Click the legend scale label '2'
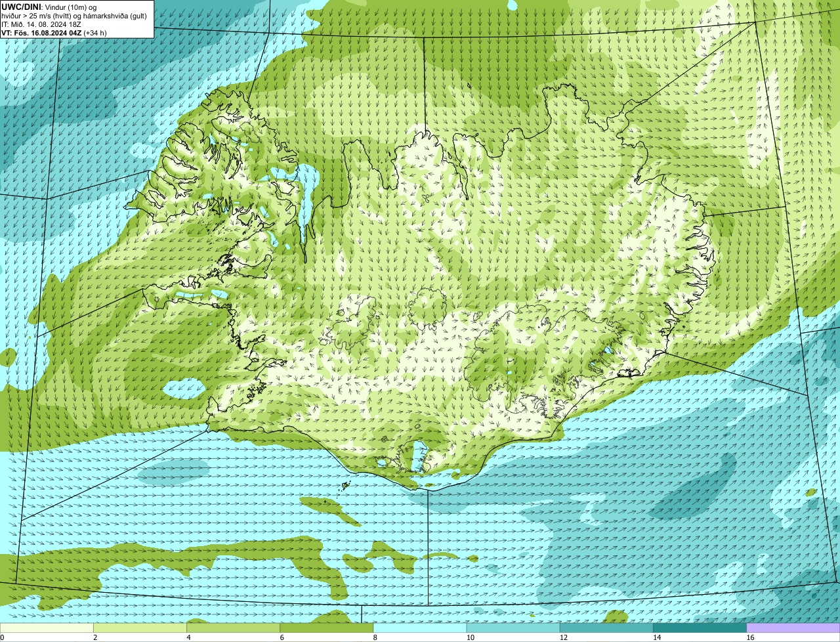This screenshot has width=840, height=642. [x=95, y=637]
